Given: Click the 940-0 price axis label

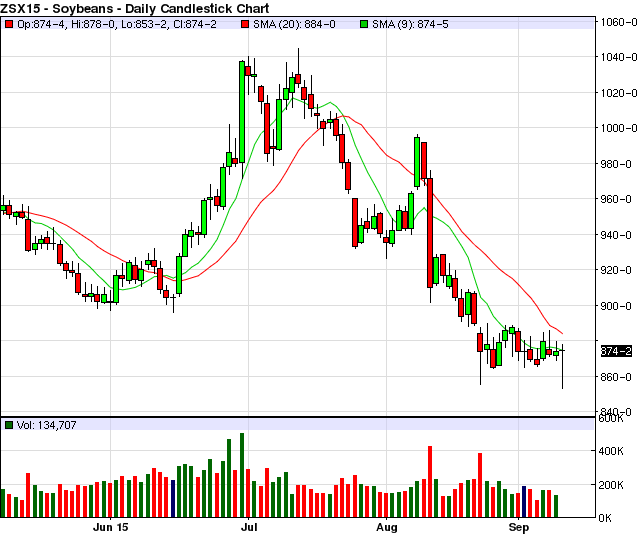Looking at the screenshot, I should [x=616, y=235].
